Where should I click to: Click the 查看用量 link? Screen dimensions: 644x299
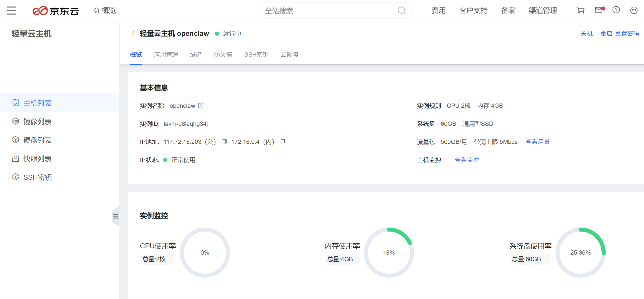click(x=538, y=142)
